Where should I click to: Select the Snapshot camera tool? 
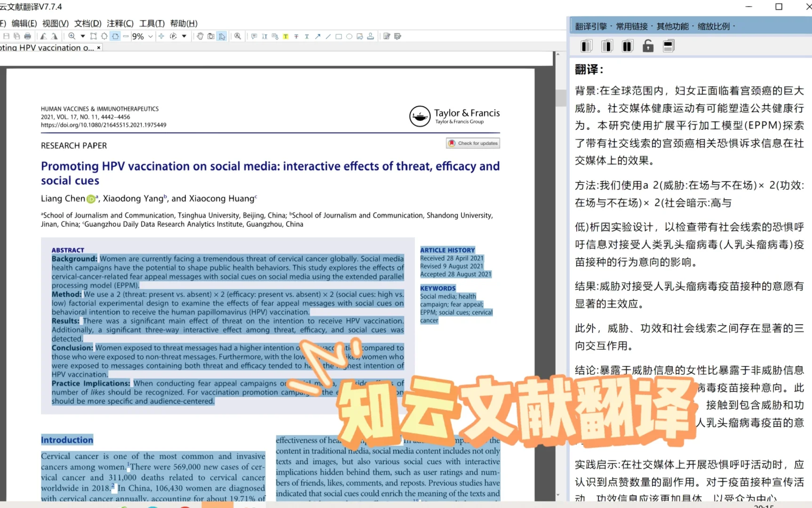(211, 36)
